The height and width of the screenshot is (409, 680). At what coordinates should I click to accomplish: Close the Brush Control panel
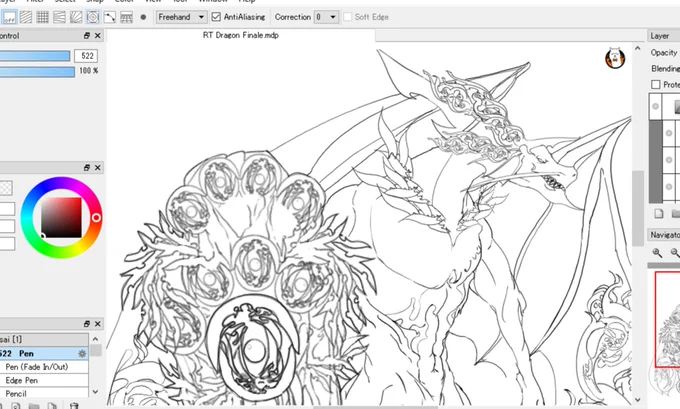click(98, 36)
